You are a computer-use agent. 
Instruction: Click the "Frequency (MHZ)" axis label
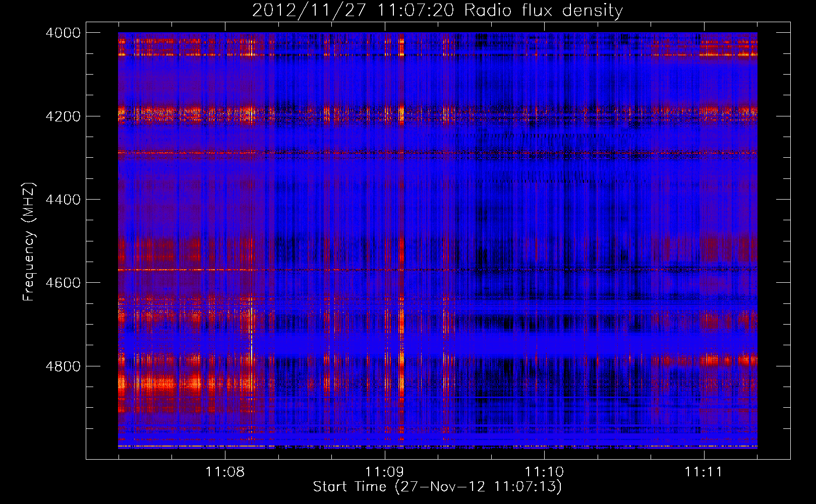point(29,242)
